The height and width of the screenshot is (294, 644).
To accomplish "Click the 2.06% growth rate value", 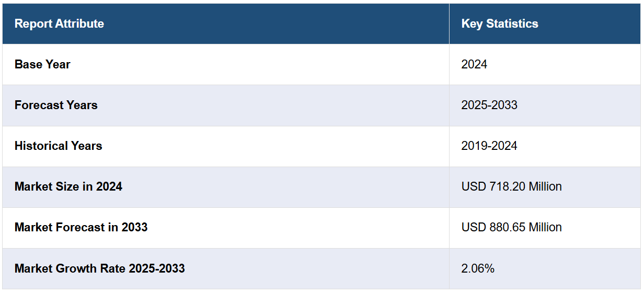I will point(477,268).
